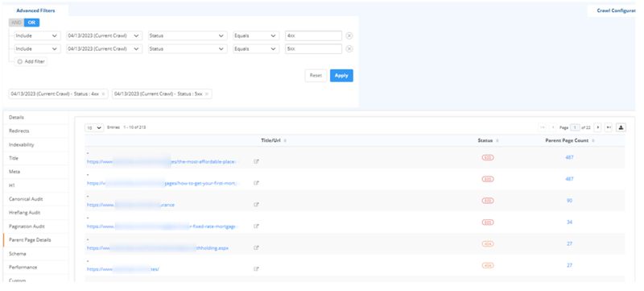
Task: Dismiss the Status : 5xx filter chip
Action: coord(207,94)
